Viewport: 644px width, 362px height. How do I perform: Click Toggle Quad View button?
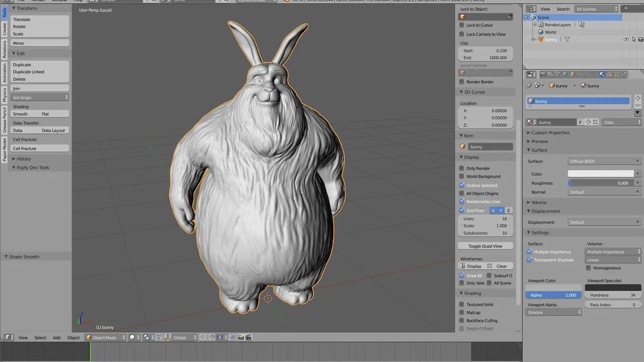486,246
